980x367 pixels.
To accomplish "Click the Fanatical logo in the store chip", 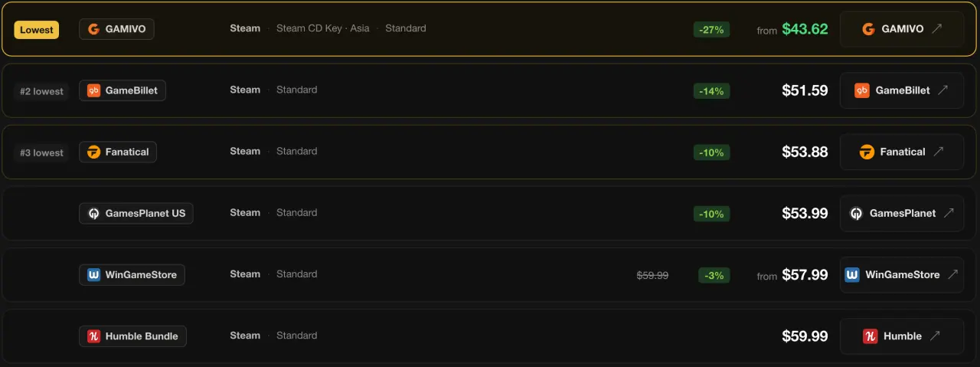I will pyautogui.click(x=94, y=152).
